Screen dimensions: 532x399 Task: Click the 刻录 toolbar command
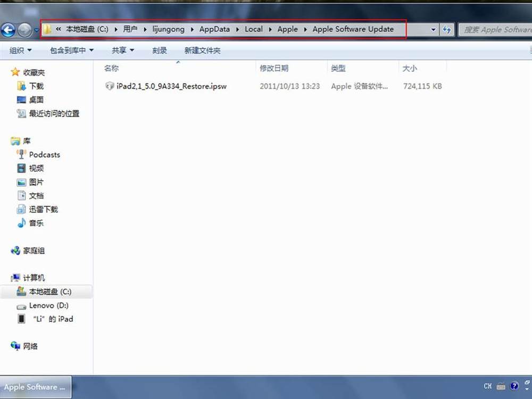(x=160, y=51)
